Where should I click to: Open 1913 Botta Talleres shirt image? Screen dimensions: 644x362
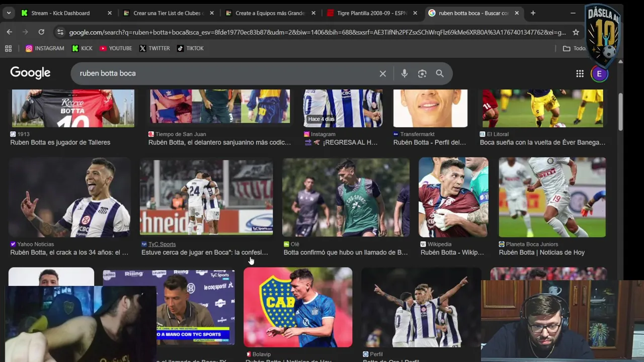coord(73,108)
